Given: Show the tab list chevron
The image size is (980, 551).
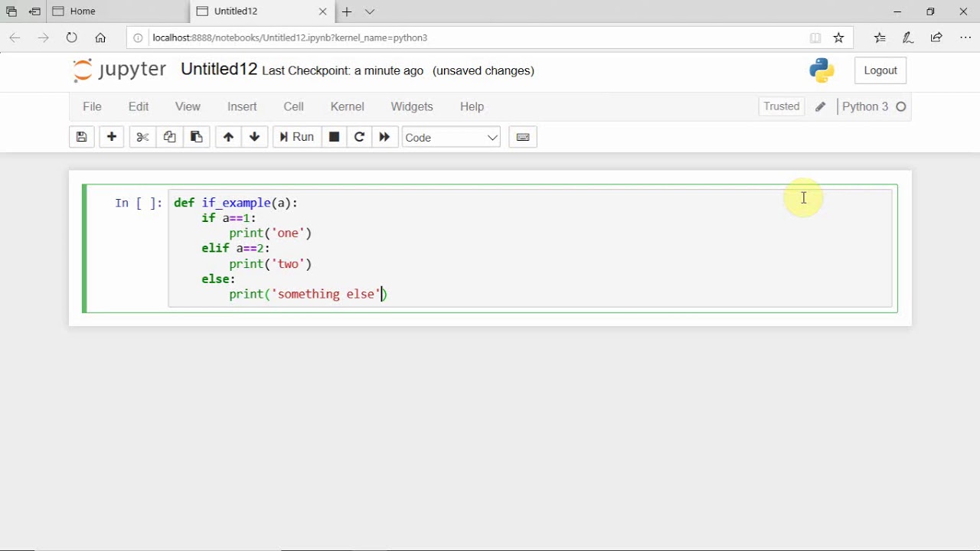Looking at the screenshot, I should (370, 11).
